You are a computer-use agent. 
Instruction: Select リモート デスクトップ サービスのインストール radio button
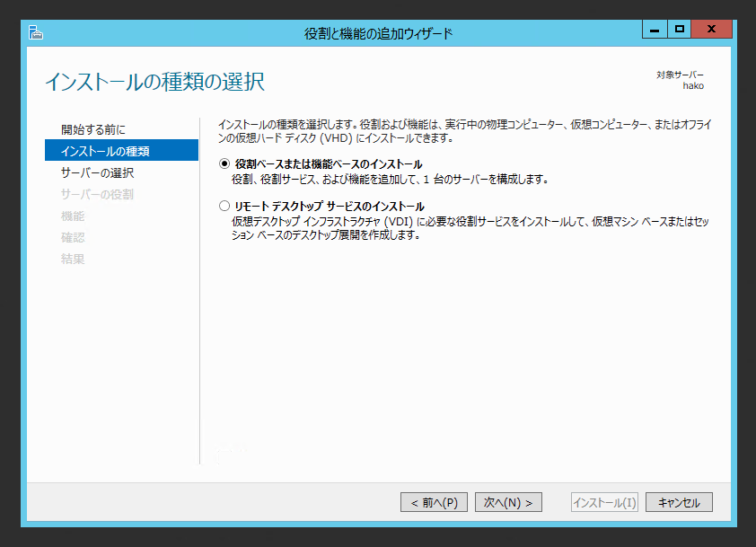[x=224, y=207]
